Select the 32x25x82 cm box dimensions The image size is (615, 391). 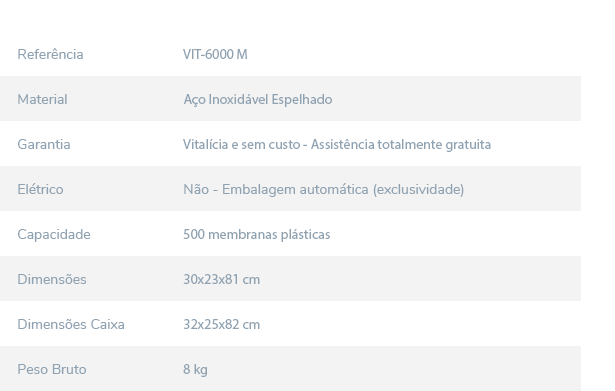pos(222,325)
